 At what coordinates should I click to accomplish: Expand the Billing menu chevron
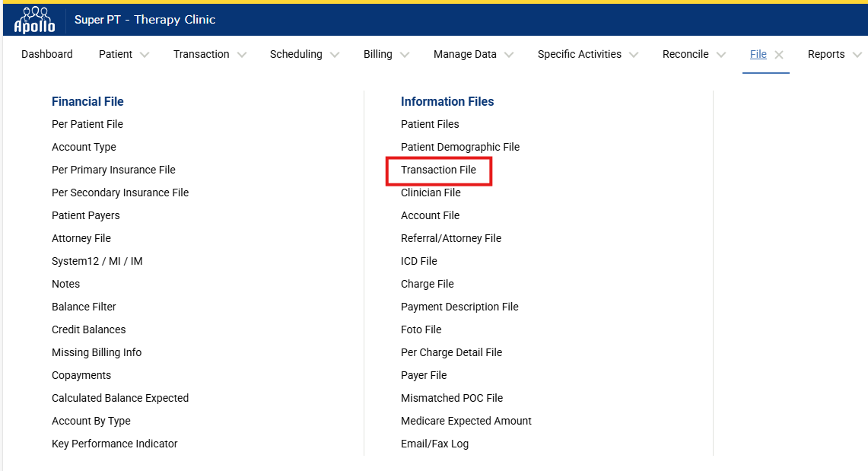click(x=405, y=55)
